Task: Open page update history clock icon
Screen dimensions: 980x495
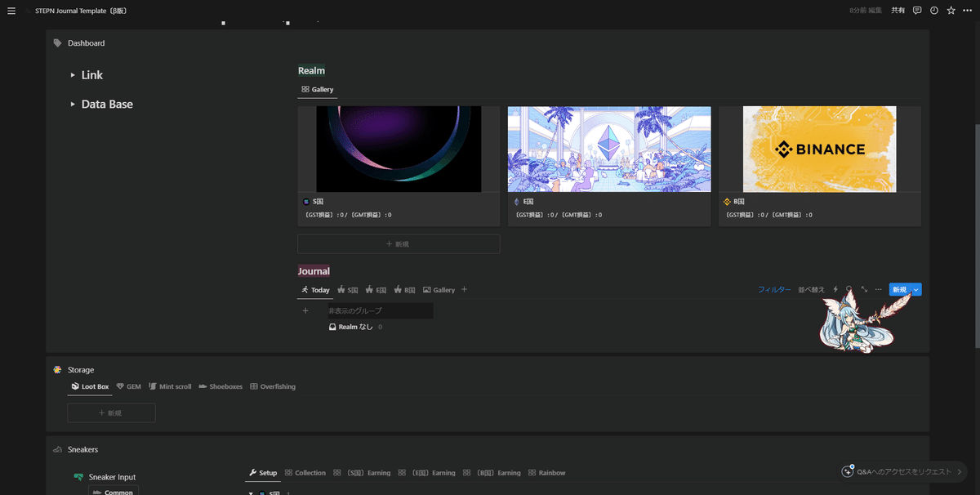Action: [x=934, y=11]
